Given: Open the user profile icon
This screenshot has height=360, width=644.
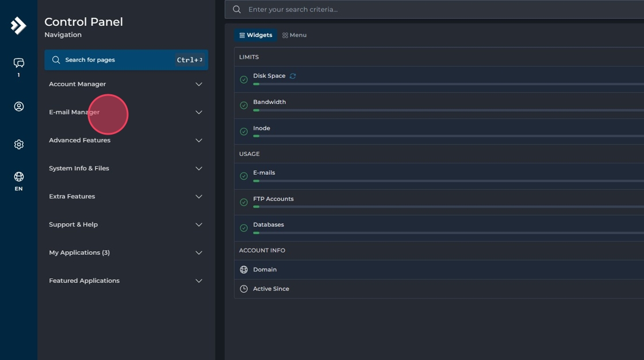Looking at the screenshot, I should [18, 106].
